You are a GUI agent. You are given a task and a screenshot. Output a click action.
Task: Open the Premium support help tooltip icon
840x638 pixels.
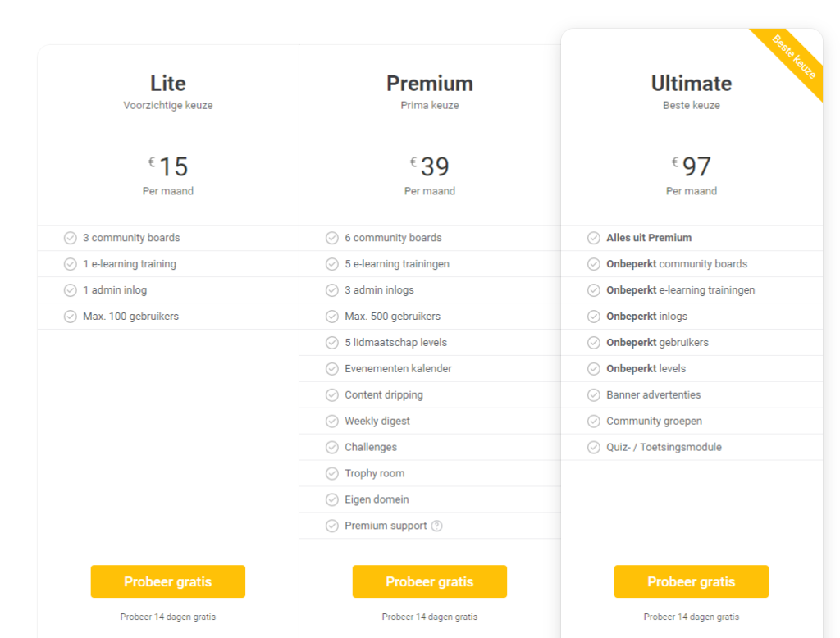pos(436,526)
